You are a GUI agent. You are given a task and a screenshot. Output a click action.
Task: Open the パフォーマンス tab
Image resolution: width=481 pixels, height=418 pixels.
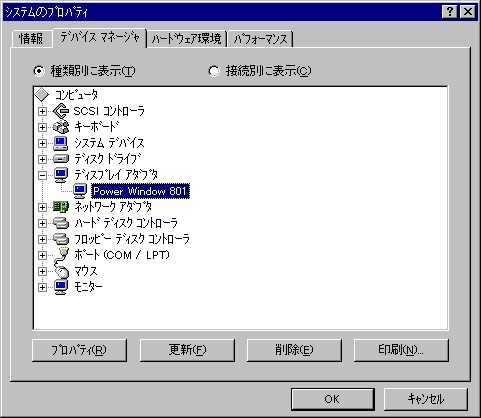click(x=260, y=39)
